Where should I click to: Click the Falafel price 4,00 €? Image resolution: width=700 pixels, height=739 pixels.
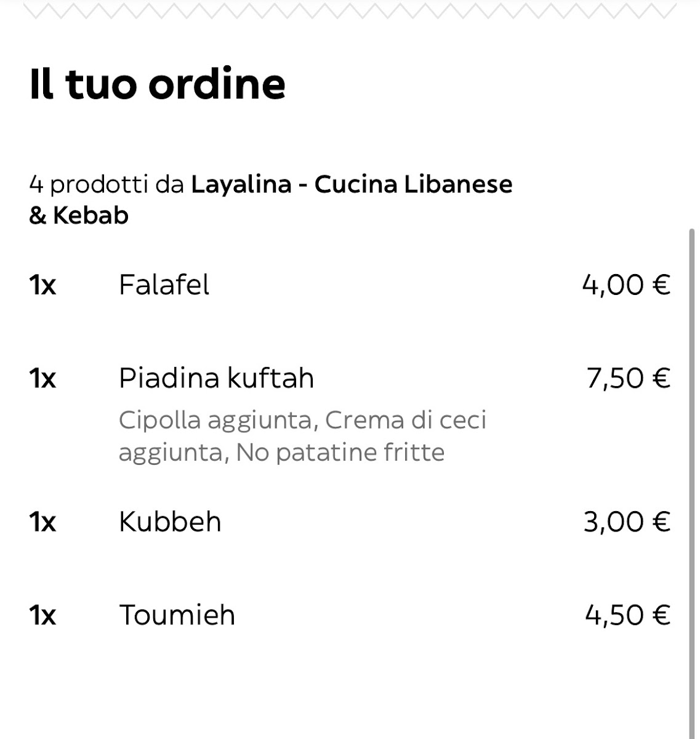(626, 285)
